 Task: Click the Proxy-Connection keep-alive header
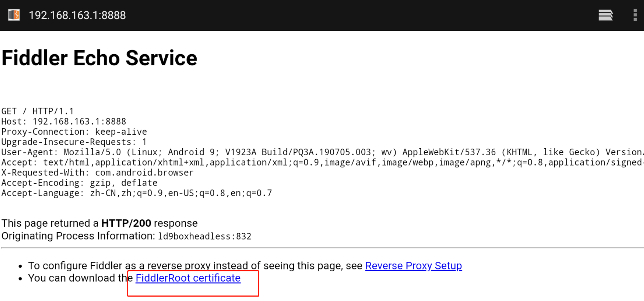[74, 131]
